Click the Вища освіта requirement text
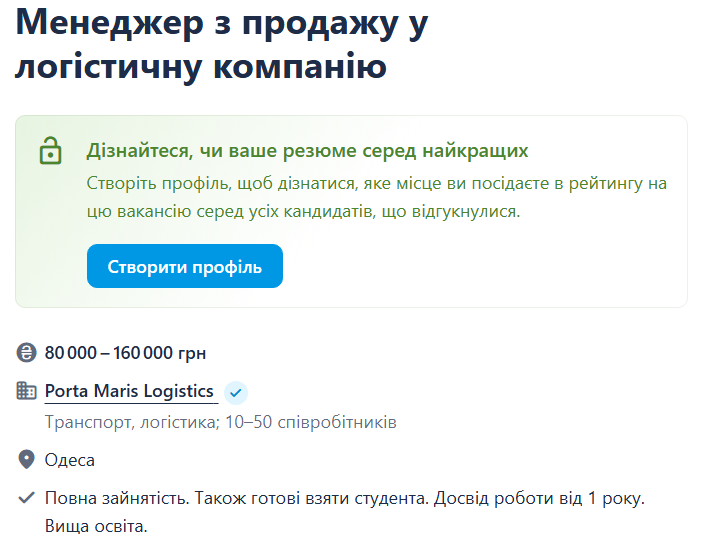 96,525
